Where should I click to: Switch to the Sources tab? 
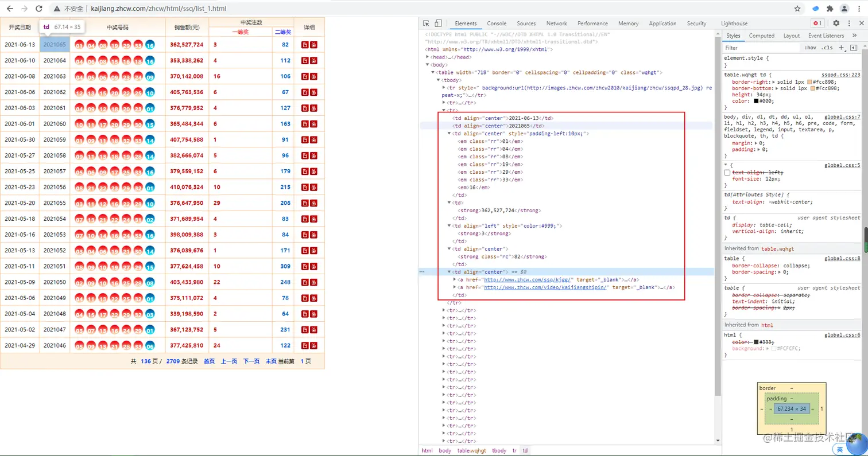pyautogui.click(x=526, y=24)
